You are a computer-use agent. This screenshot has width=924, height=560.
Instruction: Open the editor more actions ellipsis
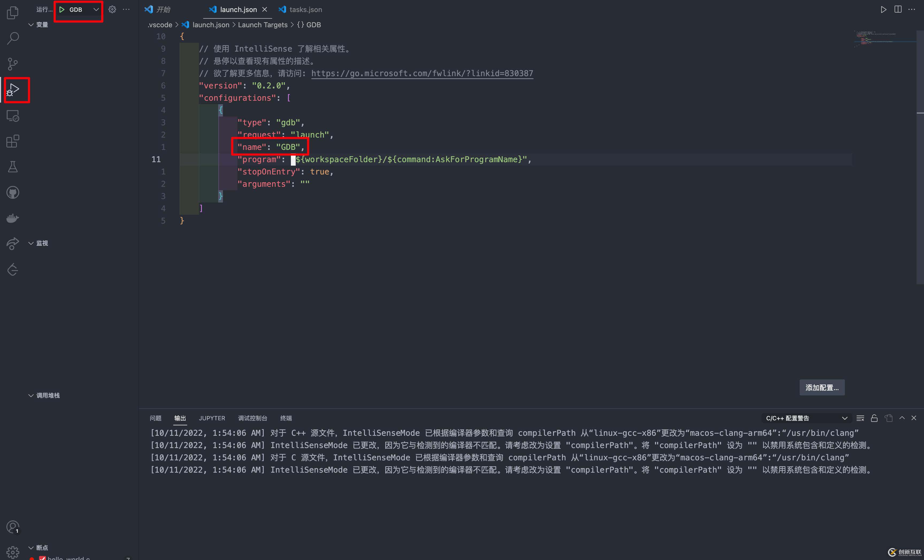[x=912, y=9]
